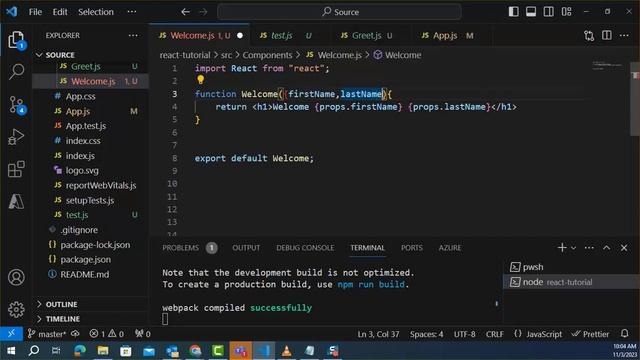Image resolution: width=640 pixels, height=360 pixels.
Task: Click the CRLF end of line selector
Action: click(494, 334)
